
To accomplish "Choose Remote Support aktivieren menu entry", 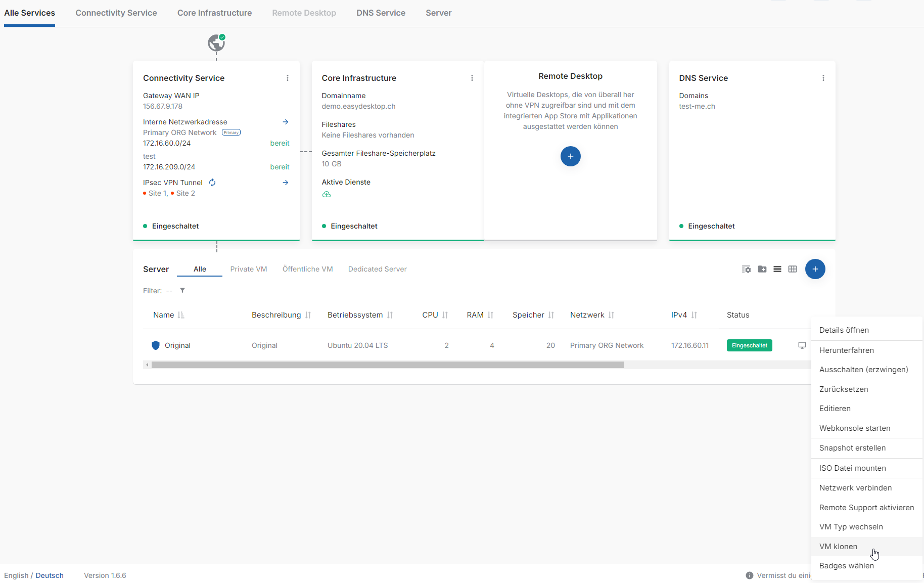I will [866, 508].
